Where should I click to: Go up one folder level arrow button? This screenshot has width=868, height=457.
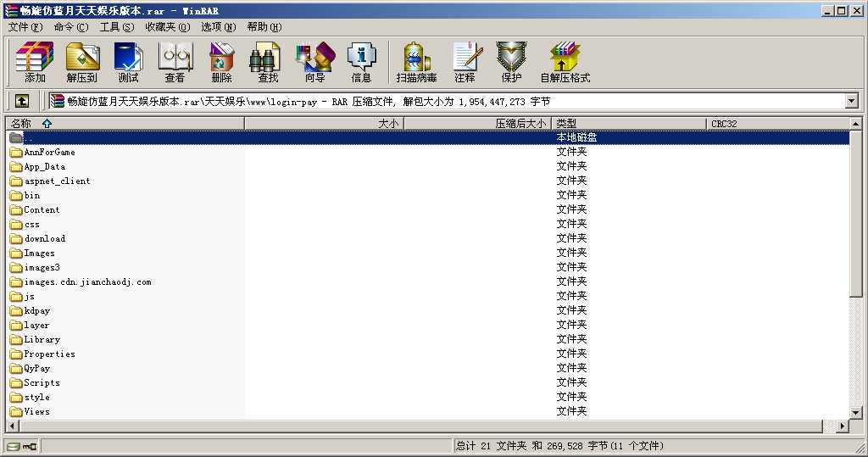(21, 101)
